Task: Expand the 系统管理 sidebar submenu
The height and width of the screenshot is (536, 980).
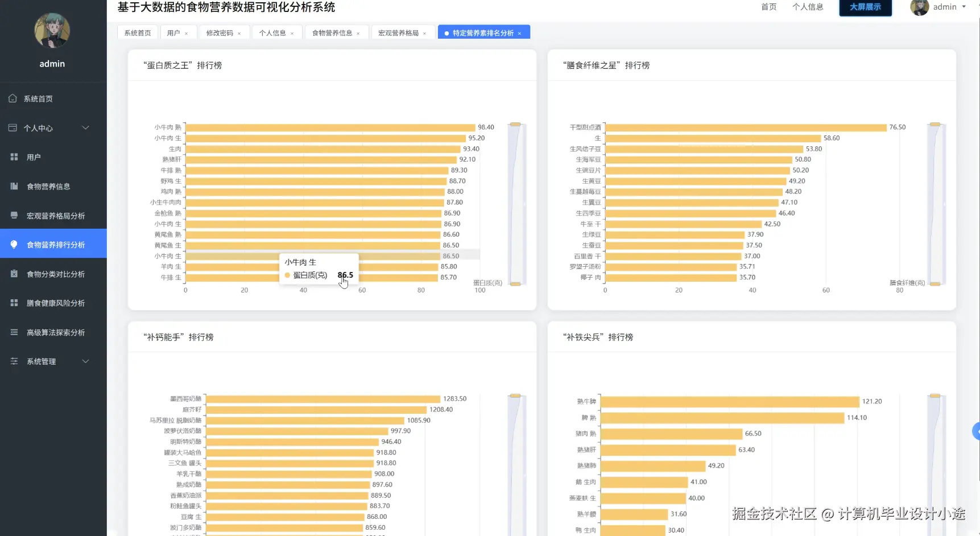Action: tap(86, 361)
